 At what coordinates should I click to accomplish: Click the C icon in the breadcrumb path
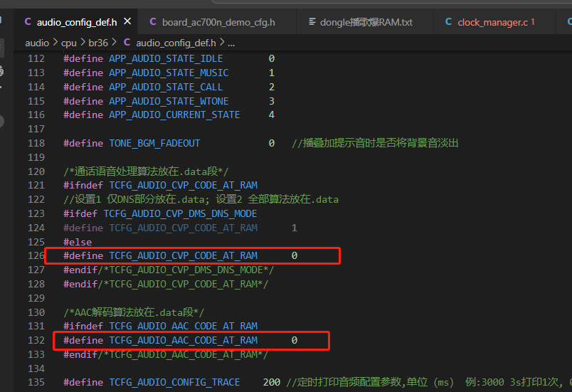(x=127, y=42)
